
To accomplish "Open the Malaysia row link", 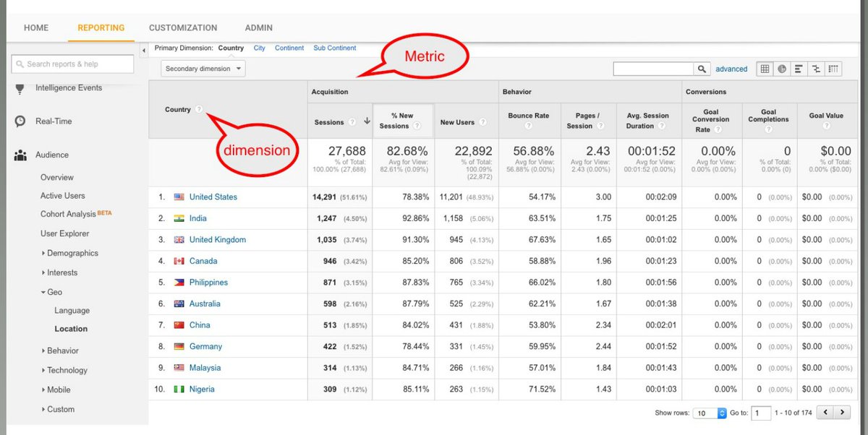I will pos(205,368).
